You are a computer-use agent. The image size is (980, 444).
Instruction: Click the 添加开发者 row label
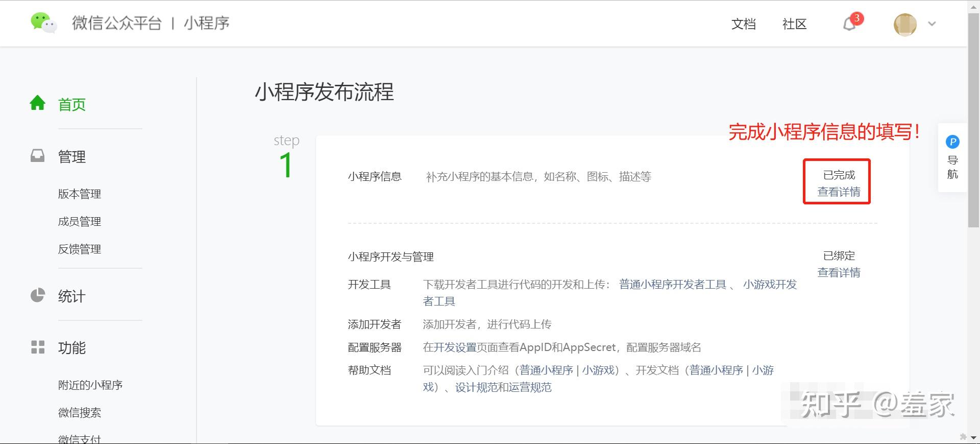(x=375, y=324)
